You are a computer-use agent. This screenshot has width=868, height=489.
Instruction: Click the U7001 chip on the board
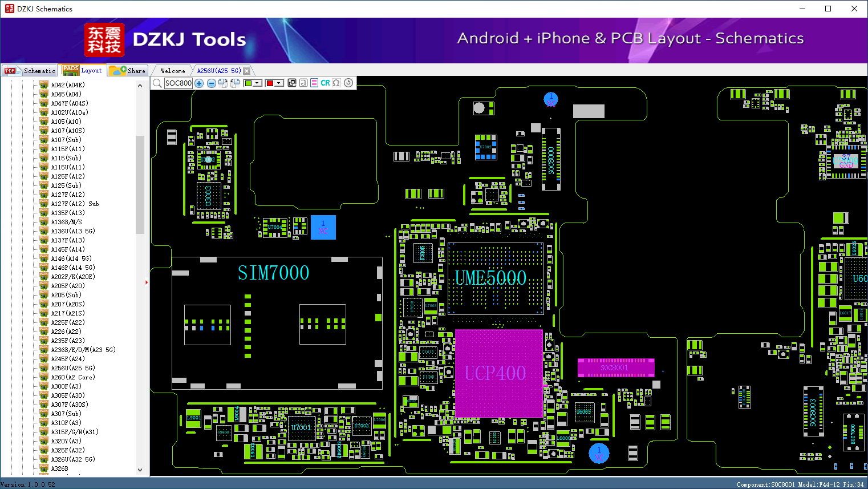point(302,429)
